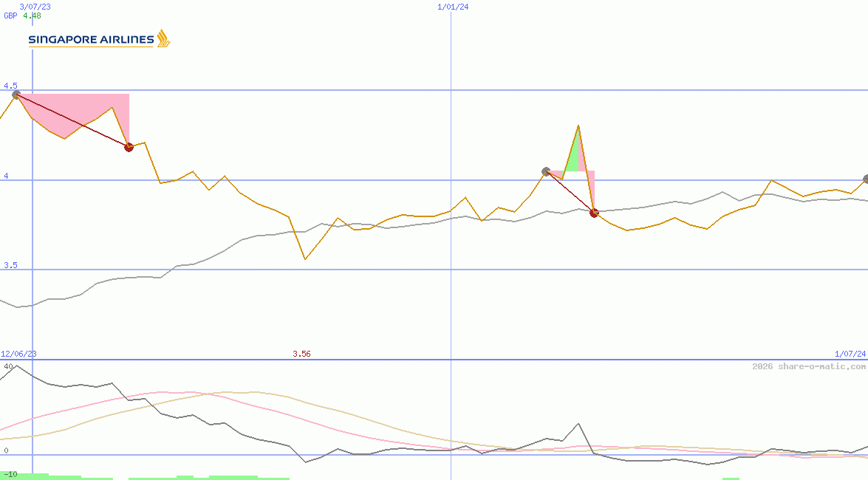The width and height of the screenshot is (868, 480).
Task: Click the Singapore Airlines logo
Action: [99, 39]
